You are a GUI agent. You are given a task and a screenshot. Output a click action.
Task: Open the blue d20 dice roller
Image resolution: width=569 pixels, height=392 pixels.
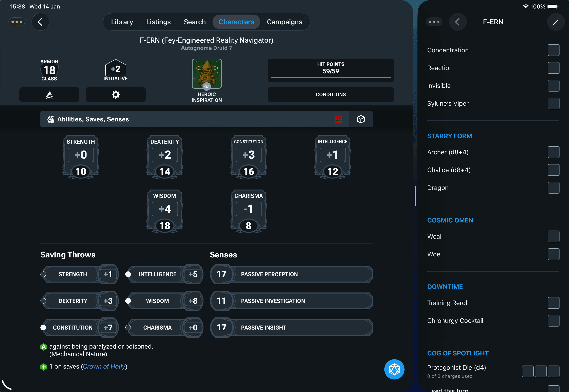point(394,369)
